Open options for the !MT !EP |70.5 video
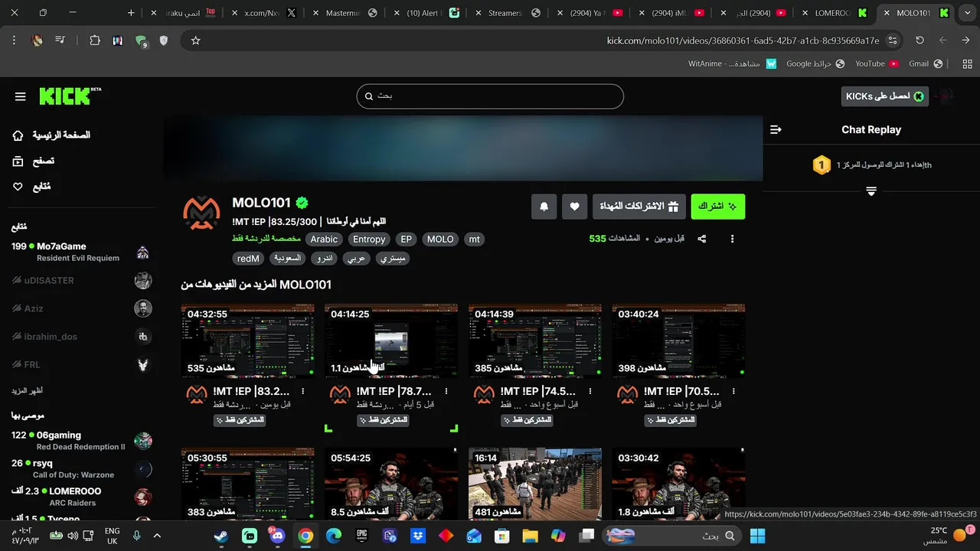Viewport: 980px width, 551px height. click(734, 391)
